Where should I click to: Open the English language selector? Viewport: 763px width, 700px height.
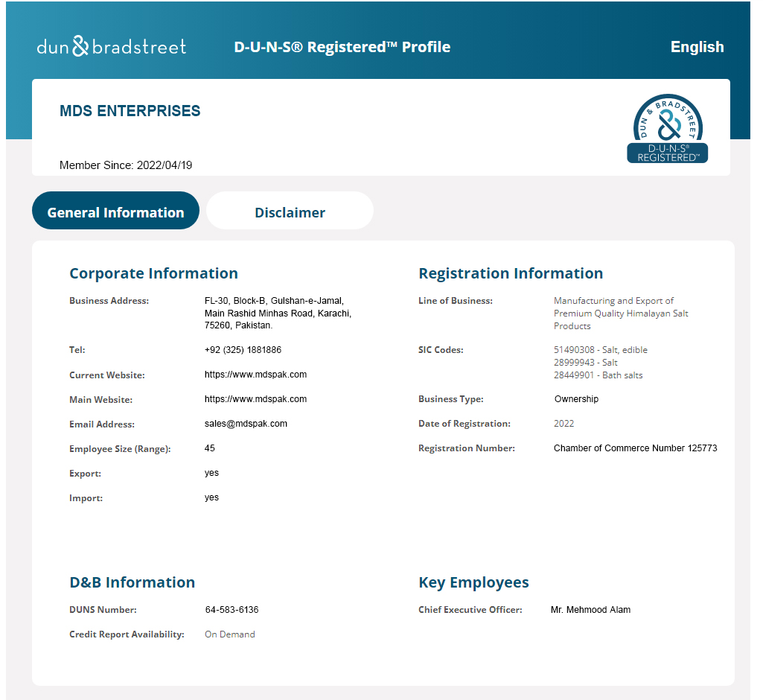(697, 47)
